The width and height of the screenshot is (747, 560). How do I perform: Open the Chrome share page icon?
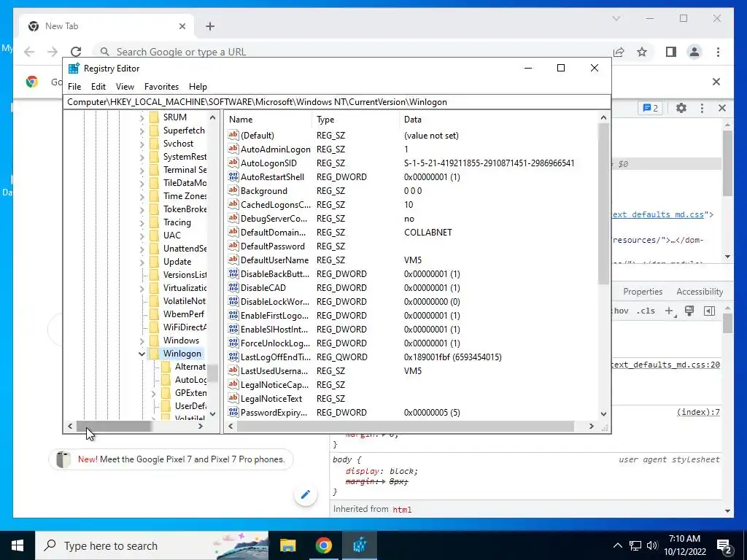tap(619, 52)
